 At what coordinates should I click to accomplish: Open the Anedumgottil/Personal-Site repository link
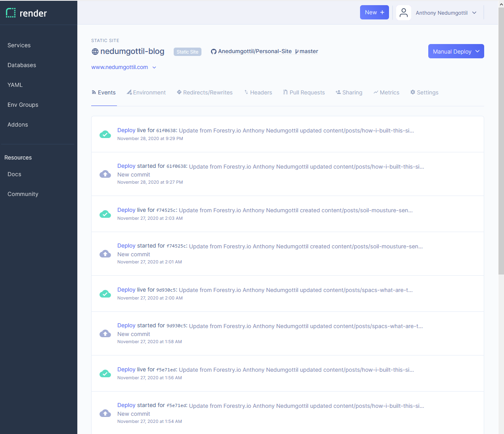coord(255,51)
